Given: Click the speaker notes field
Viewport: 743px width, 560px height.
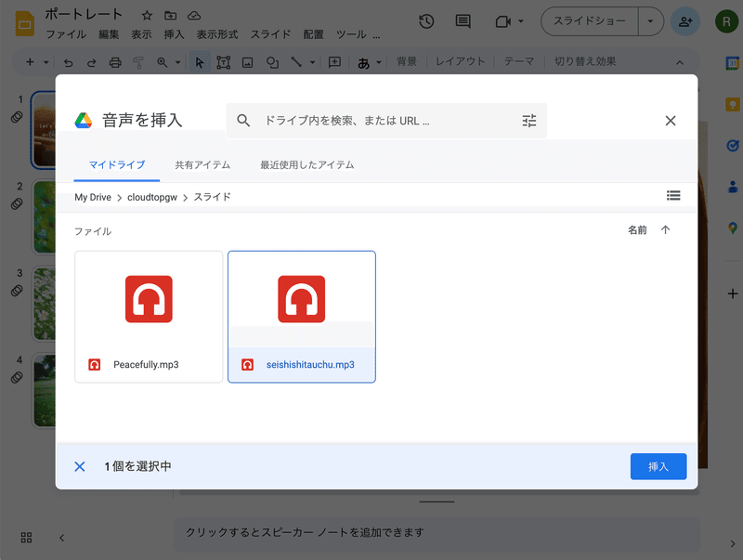Looking at the screenshot, I should click(x=436, y=533).
